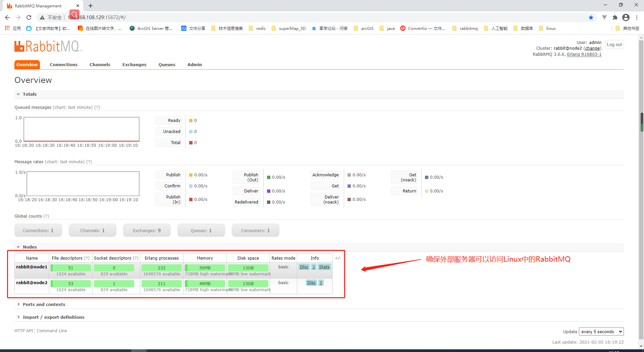Click the Connections: 1 count button

38,230
